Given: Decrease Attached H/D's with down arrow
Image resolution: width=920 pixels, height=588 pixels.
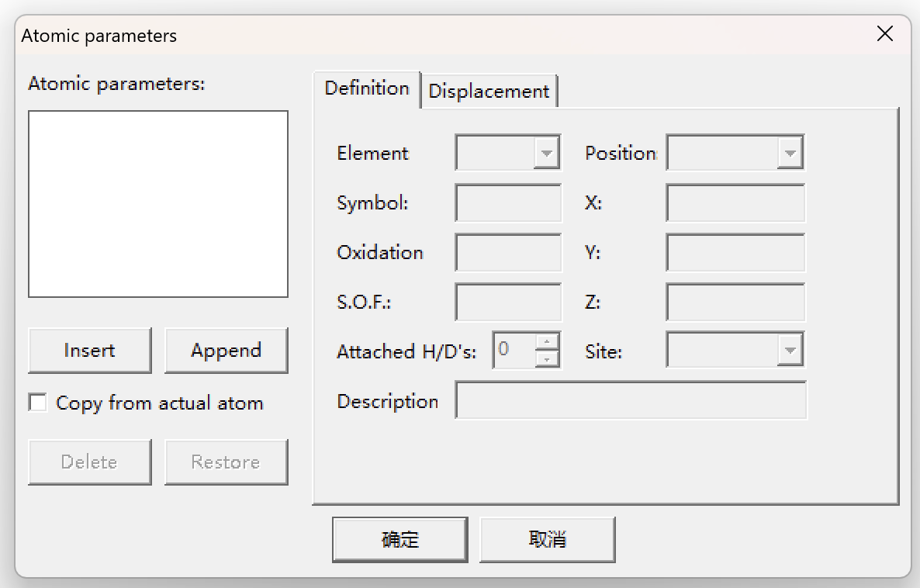Looking at the screenshot, I should pyautogui.click(x=548, y=359).
